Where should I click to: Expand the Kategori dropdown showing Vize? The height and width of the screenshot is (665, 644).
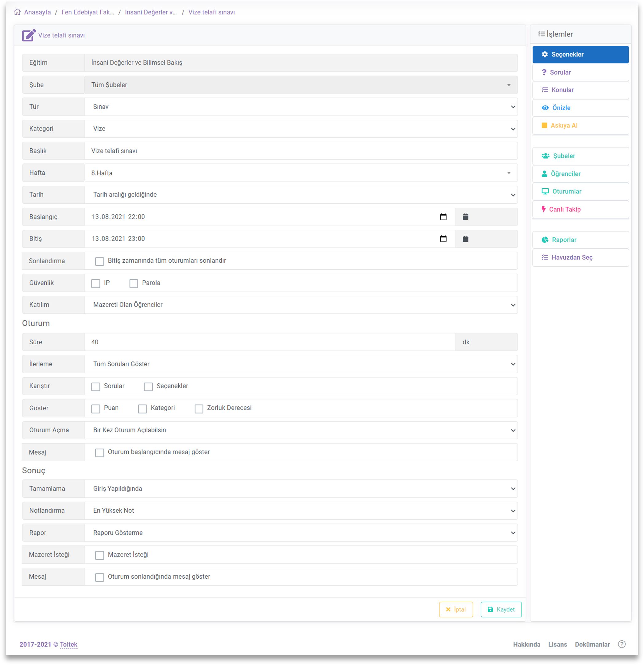tap(301, 129)
